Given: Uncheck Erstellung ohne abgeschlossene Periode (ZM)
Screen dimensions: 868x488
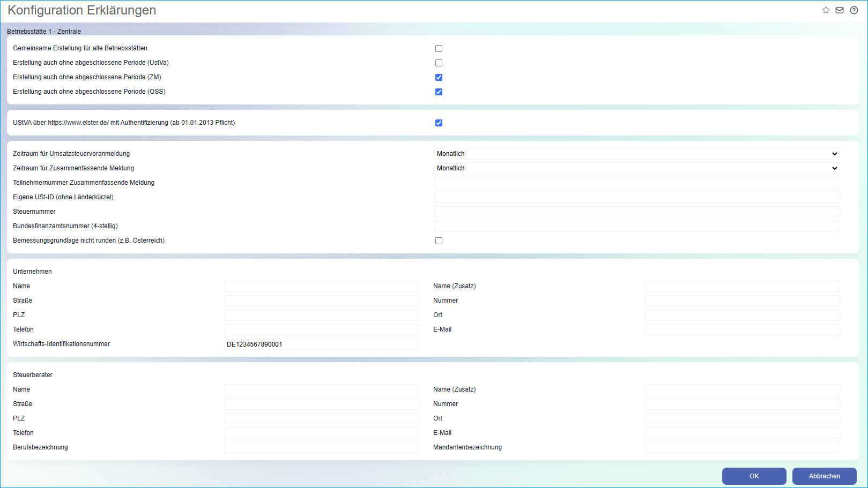Looking at the screenshot, I should coord(439,77).
